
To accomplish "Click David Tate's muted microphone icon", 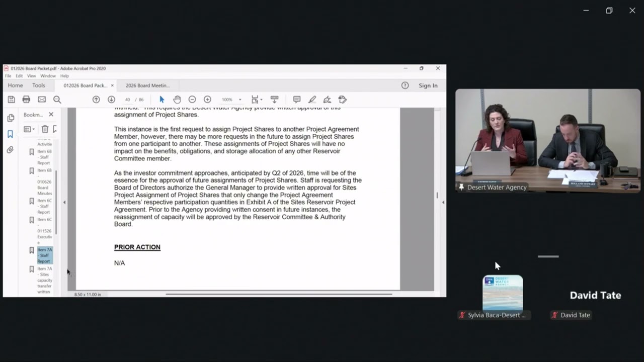I will 554,315.
